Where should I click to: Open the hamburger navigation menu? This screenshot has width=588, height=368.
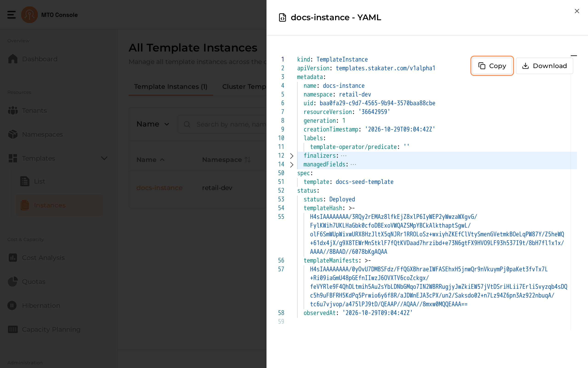coord(11,14)
